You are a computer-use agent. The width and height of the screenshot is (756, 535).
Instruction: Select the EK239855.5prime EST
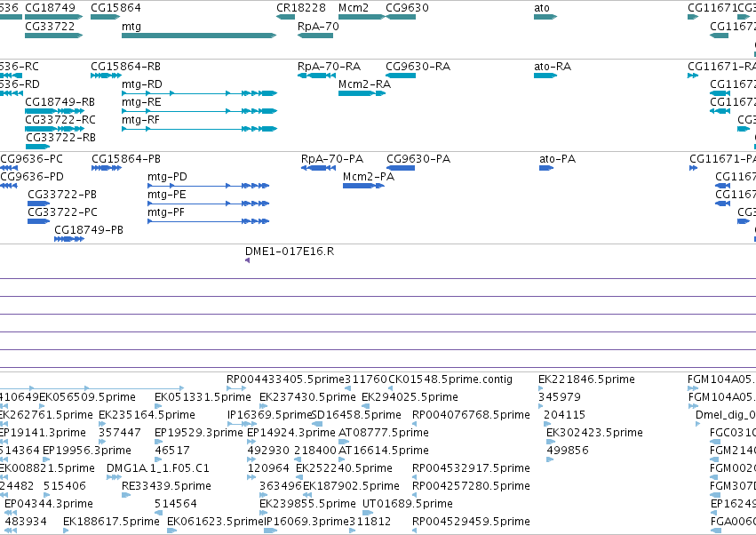(x=263, y=513)
